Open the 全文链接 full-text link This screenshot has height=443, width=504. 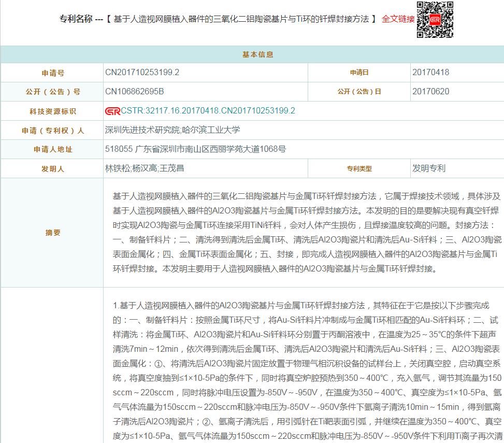click(398, 19)
